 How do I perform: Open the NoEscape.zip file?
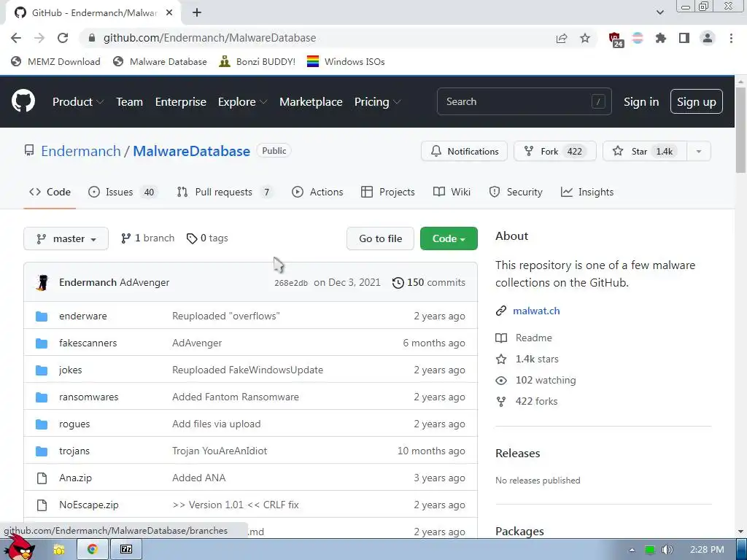[x=88, y=505]
